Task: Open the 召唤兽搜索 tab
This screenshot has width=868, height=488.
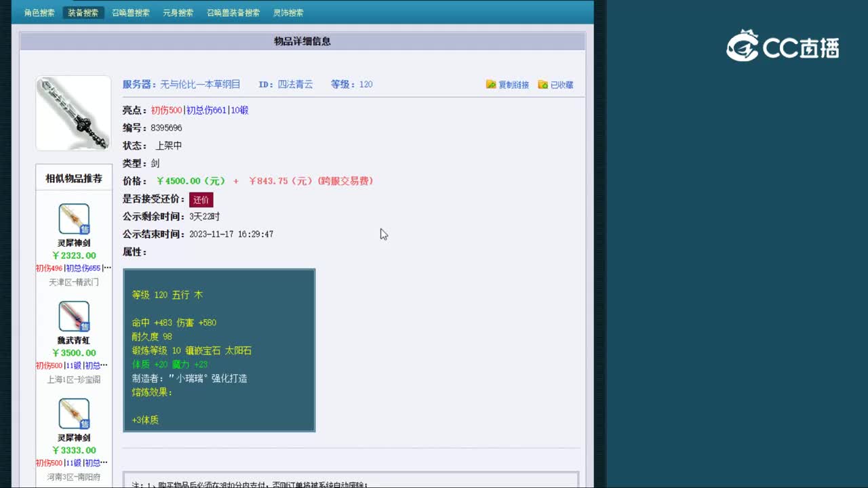Action: (129, 12)
